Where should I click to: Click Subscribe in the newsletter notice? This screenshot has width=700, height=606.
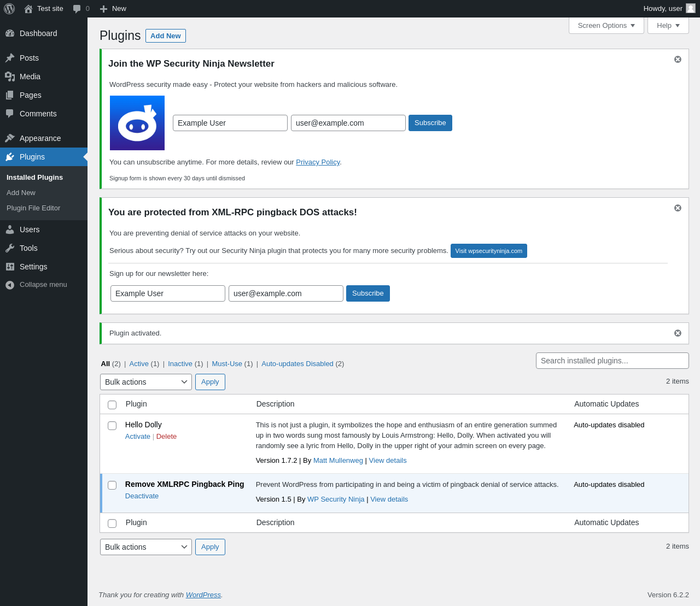430,123
